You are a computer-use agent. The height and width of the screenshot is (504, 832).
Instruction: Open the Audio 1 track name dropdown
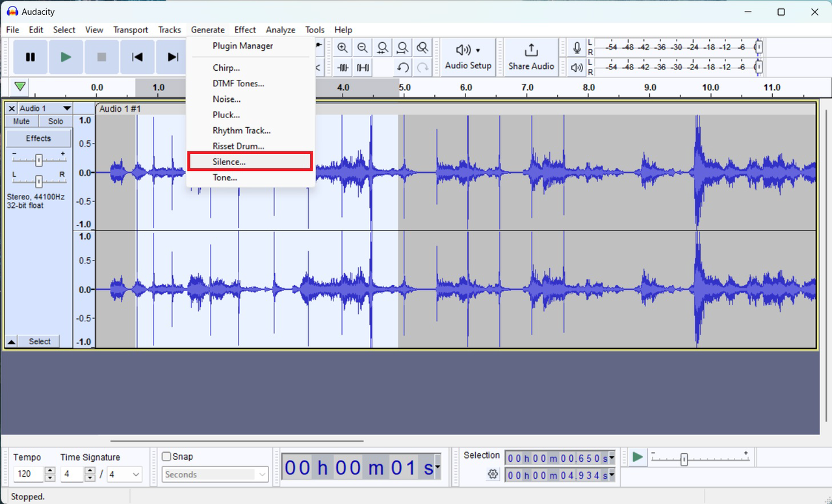(67, 108)
